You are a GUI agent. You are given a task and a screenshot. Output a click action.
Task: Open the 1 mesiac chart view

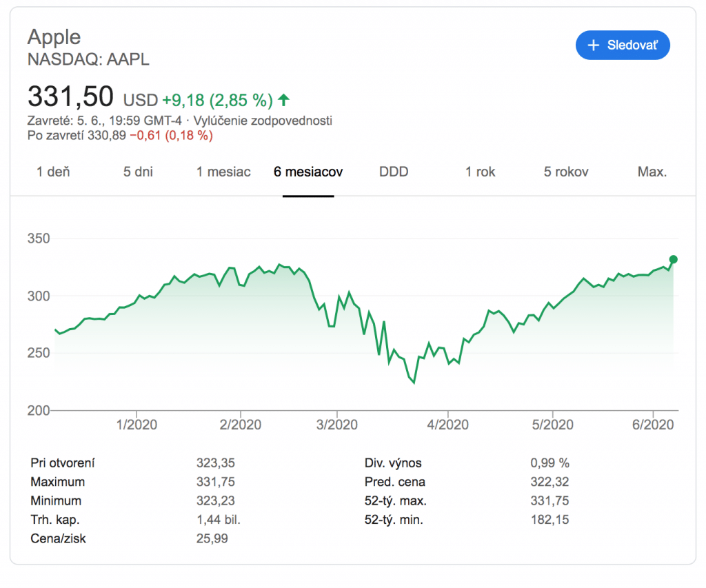tap(223, 172)
